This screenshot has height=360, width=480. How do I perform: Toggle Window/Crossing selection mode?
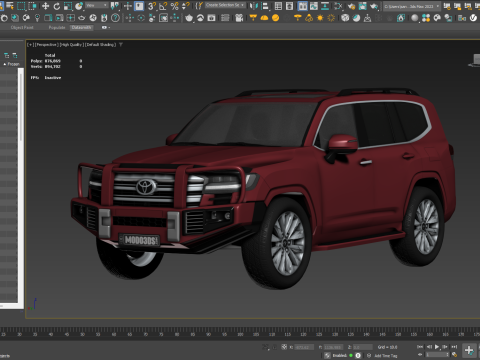pyautogui.click(x=32, y=6)
